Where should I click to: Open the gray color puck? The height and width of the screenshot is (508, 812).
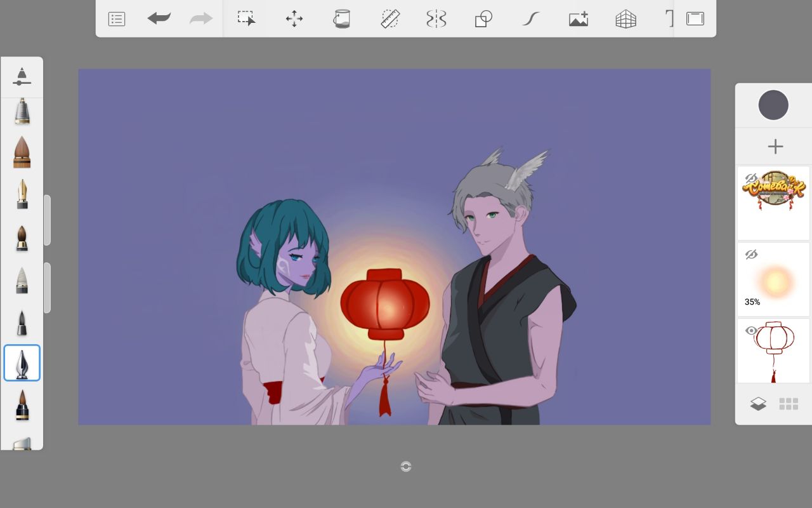tap(773, 105)
